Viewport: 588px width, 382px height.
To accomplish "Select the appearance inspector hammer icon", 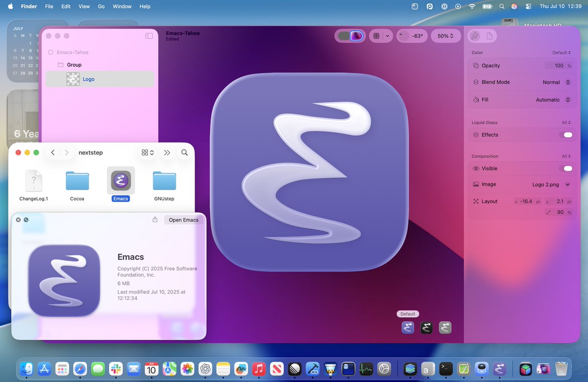I will coord(474,35).
